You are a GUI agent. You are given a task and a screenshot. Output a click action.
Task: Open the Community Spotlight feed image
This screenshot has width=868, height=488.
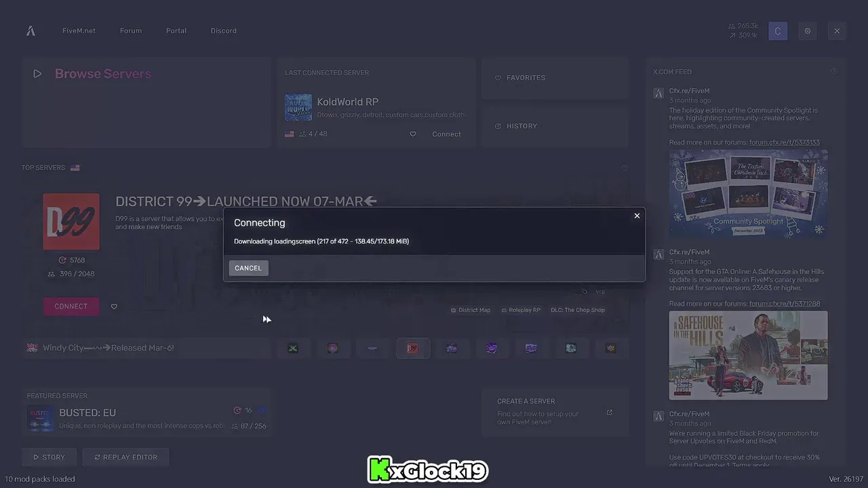[748, 194]
